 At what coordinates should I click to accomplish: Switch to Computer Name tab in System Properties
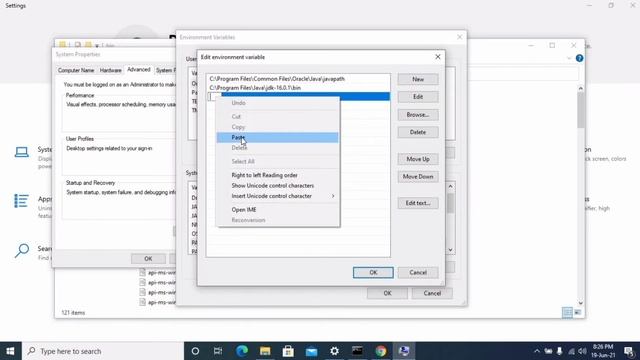pos(76,70)
